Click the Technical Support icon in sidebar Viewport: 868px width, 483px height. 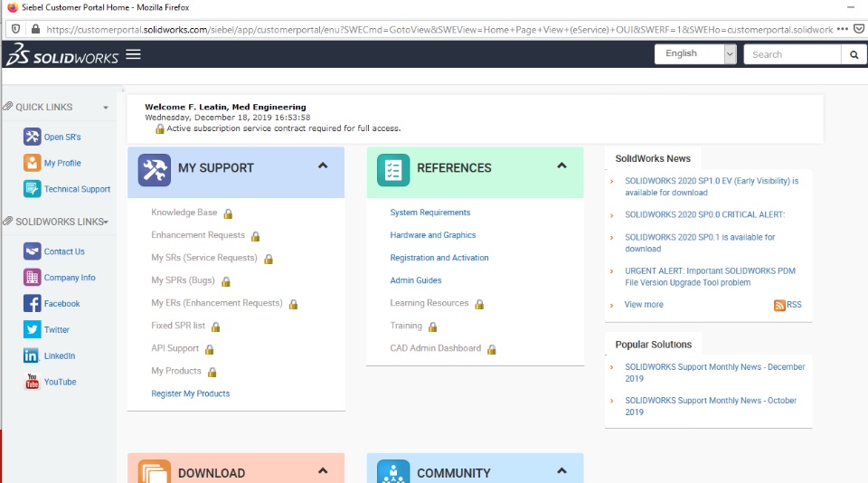(33, 188)
